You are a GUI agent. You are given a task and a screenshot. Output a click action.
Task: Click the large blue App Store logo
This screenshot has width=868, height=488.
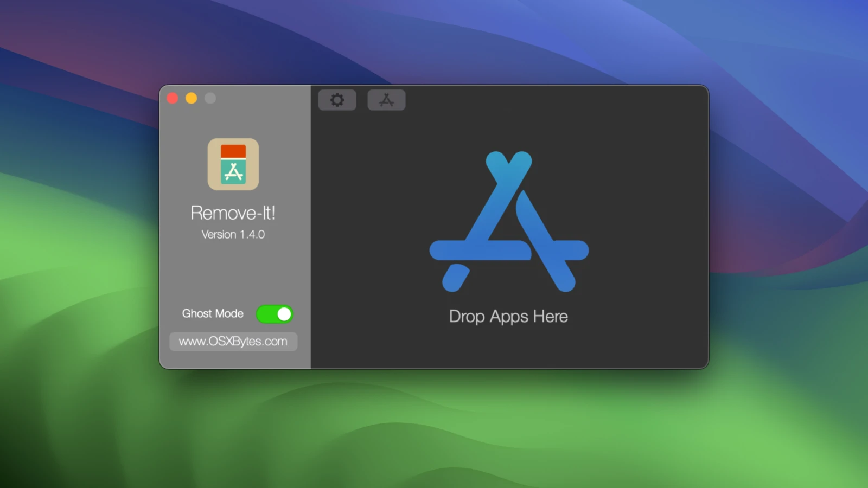(508, 221)
